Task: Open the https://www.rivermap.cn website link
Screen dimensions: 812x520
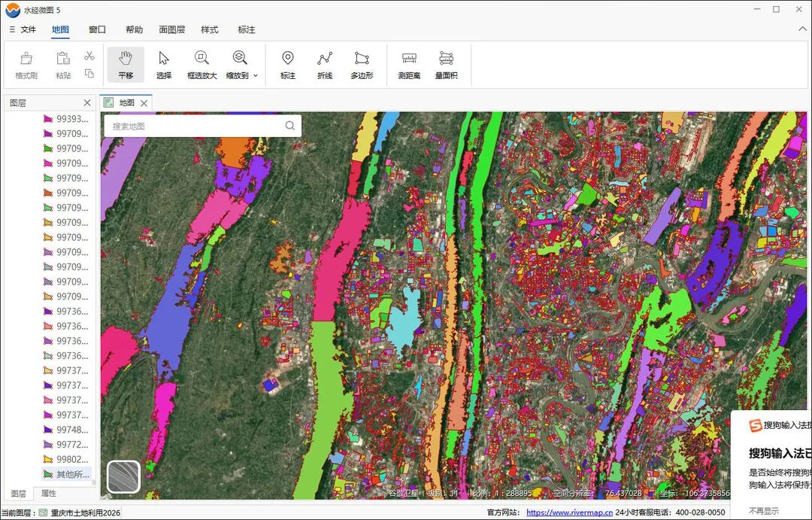Action: click(x=570, y=512)
